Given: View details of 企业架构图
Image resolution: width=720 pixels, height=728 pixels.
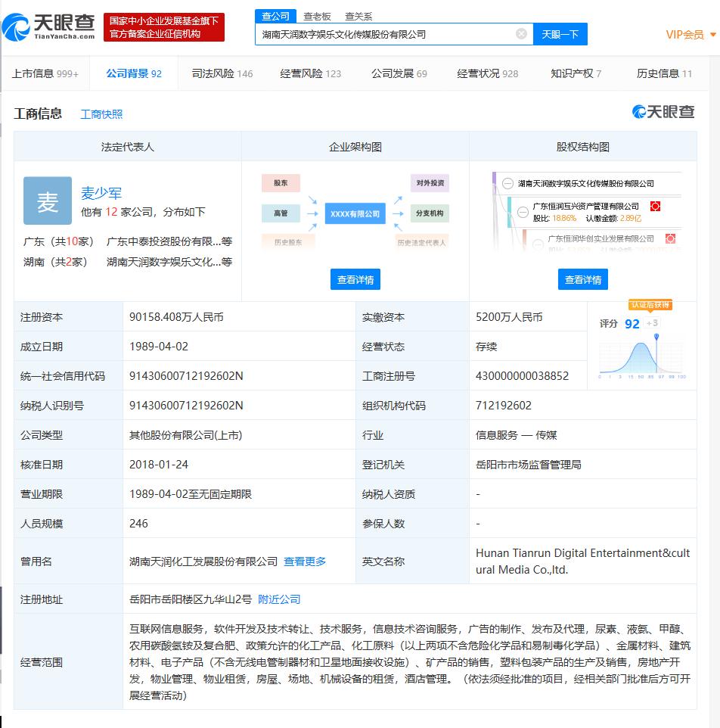Looking at the screenshot, I should 355,279.
